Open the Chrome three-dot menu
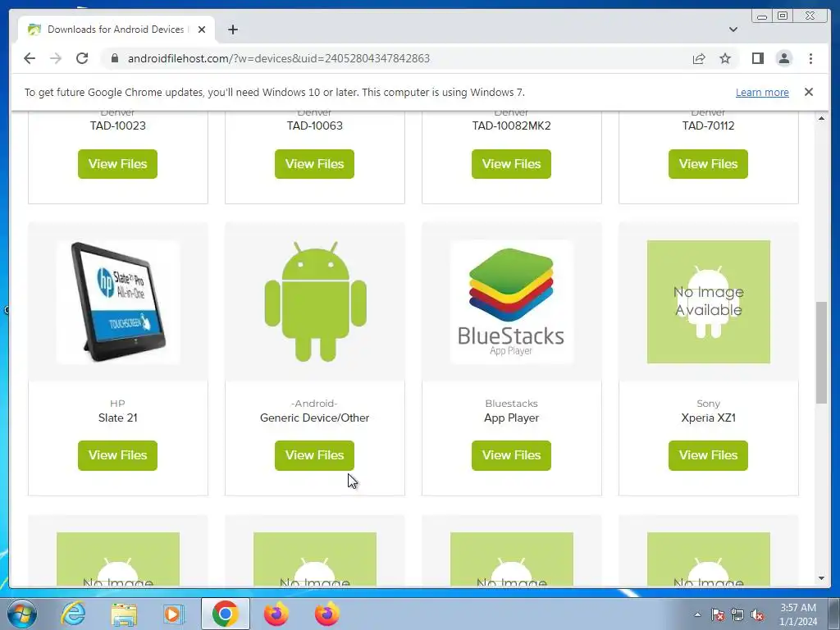The height and width of the screenshot is (630, 840). 810,58
